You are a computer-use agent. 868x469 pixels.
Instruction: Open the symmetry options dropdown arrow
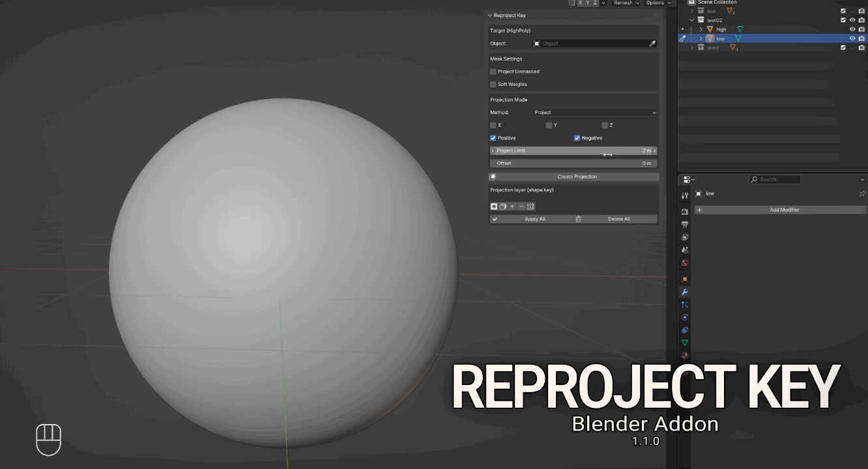pyautogui.click(x=603, y=3)
